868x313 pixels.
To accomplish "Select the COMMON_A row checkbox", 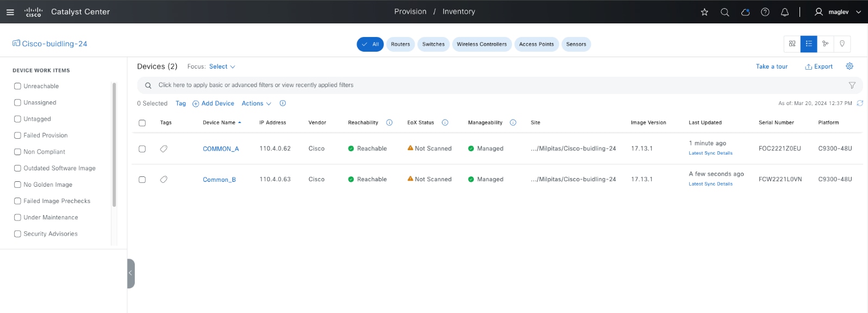I will pos(142,149).
